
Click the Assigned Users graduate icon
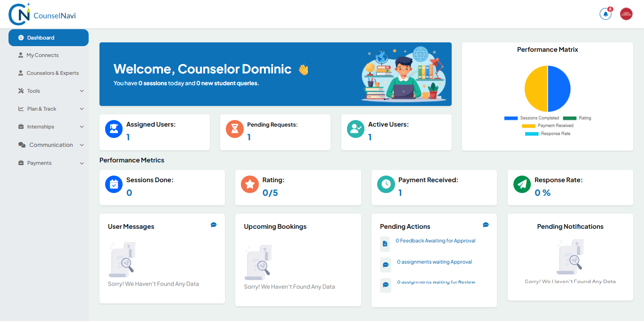[x=114, y=129]
